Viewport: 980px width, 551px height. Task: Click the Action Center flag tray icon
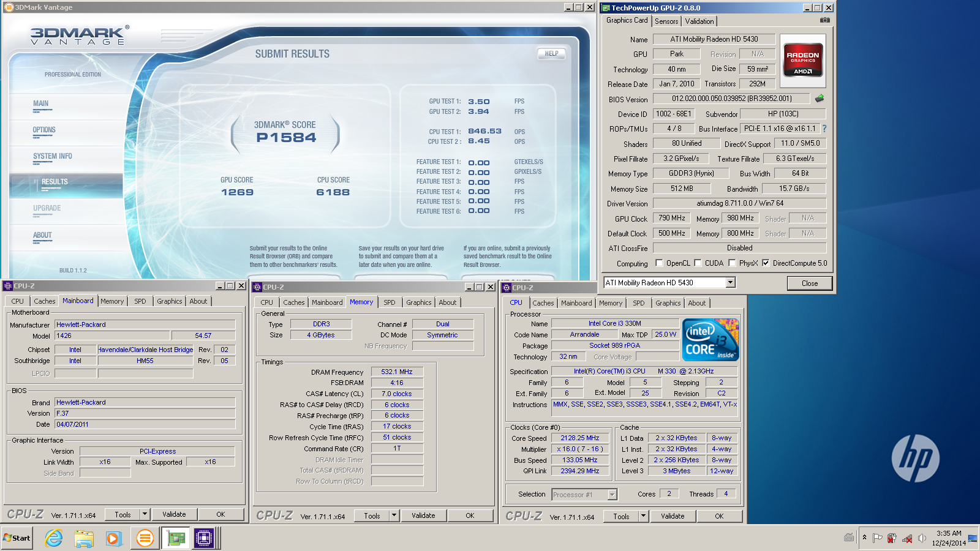tap(877, 538)
